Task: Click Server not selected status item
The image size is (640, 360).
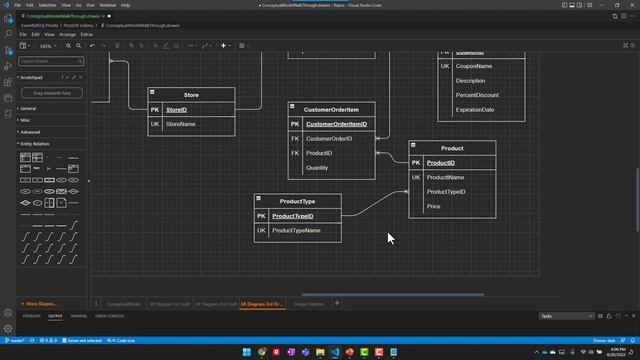Action: click(x=82, y=340)
